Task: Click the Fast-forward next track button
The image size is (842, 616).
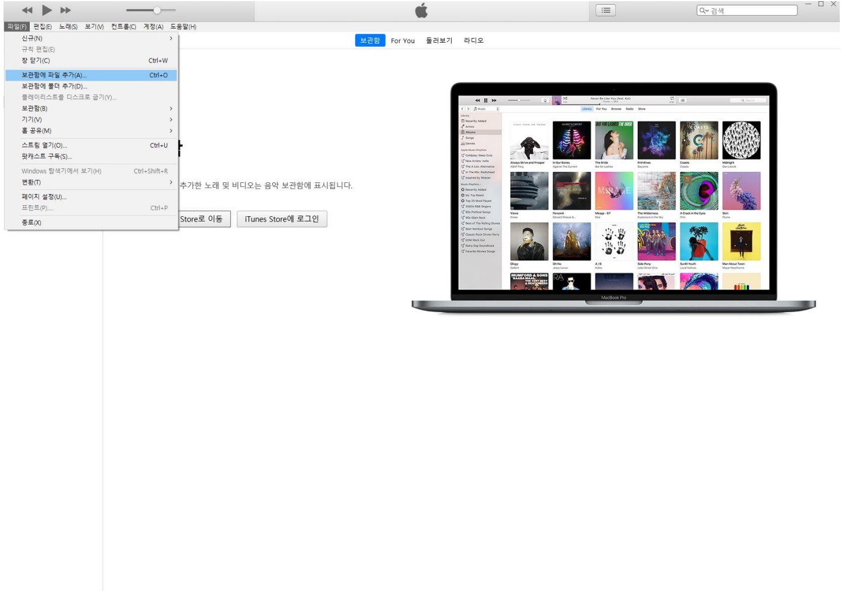Action: [x=65, y=10]
